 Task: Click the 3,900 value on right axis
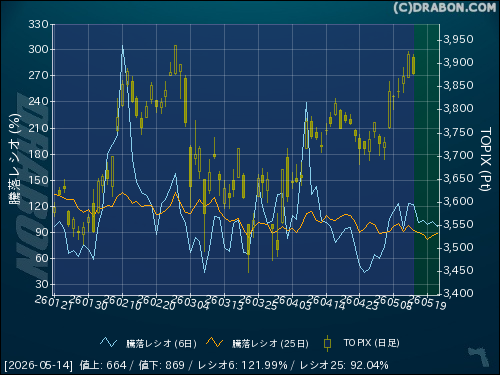(x=458, y=62)
